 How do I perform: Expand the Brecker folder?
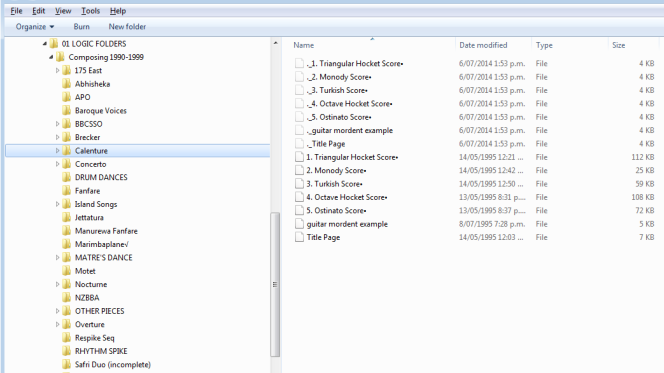coord(57,138)
